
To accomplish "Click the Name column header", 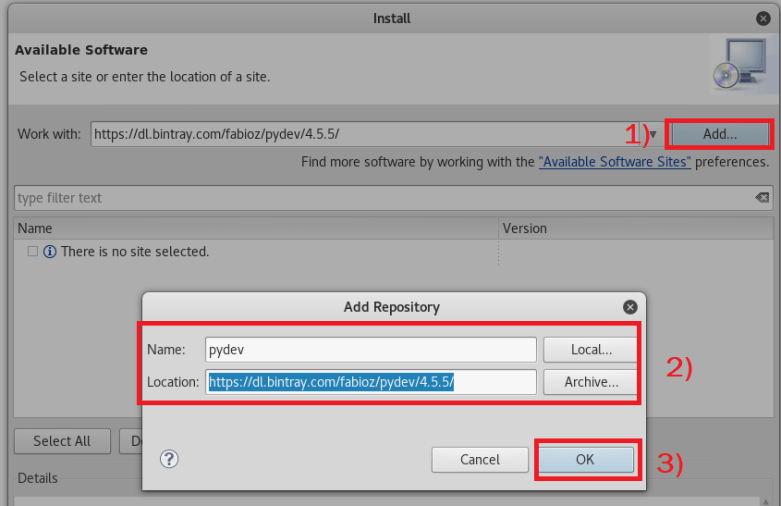I will pos(256,228).
